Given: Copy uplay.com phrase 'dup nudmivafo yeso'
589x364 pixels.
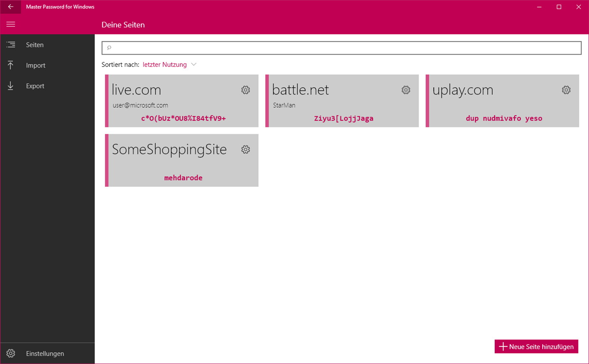Looking at the screenshot, I should click(x=504, y=118).
